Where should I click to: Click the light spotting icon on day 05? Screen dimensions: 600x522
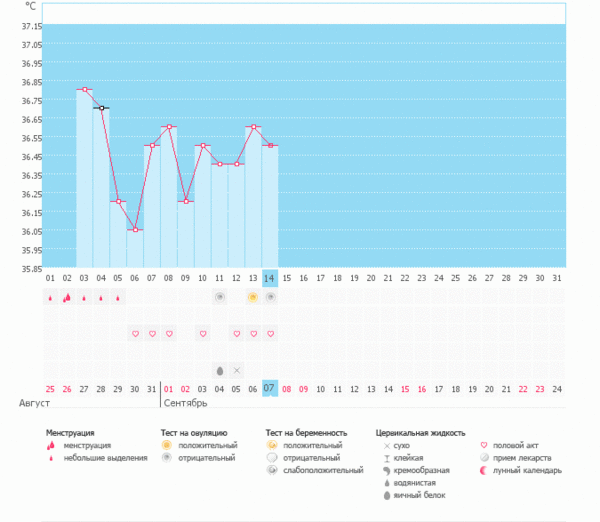point(118,297)
